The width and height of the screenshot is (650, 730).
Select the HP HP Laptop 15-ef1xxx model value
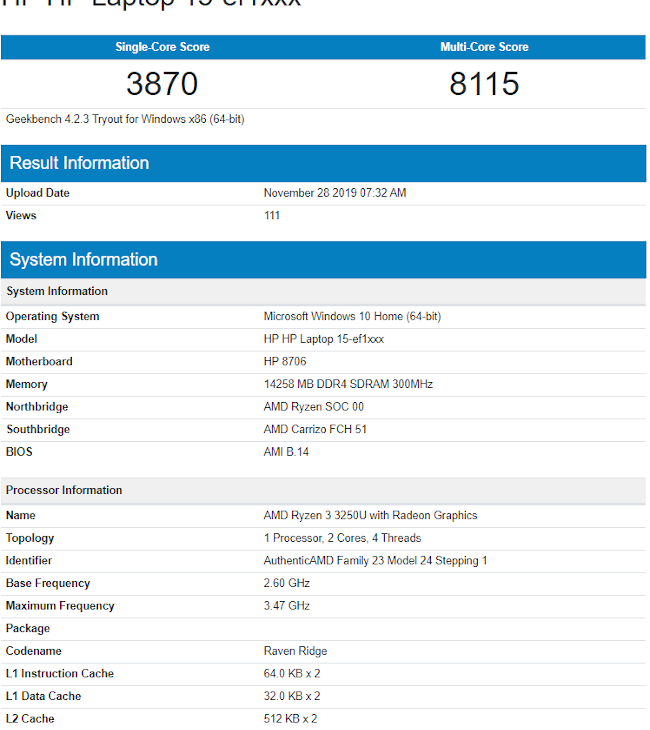click(324, 339)
